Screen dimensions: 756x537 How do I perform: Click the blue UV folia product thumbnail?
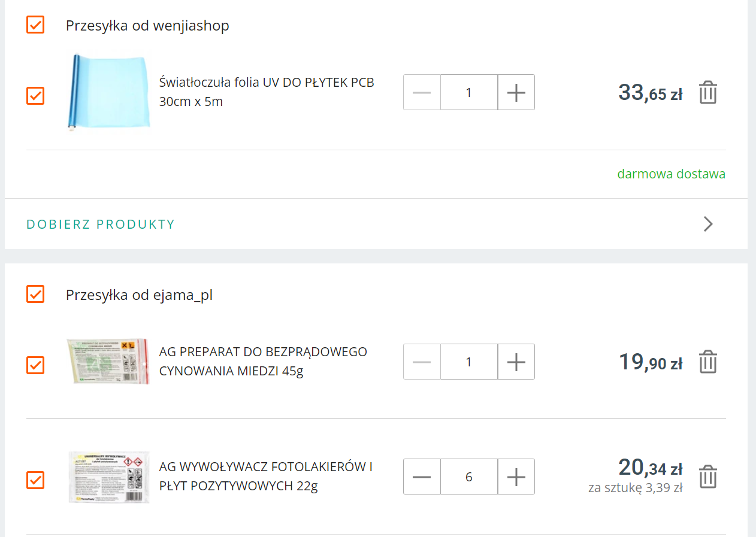[108, 92]
